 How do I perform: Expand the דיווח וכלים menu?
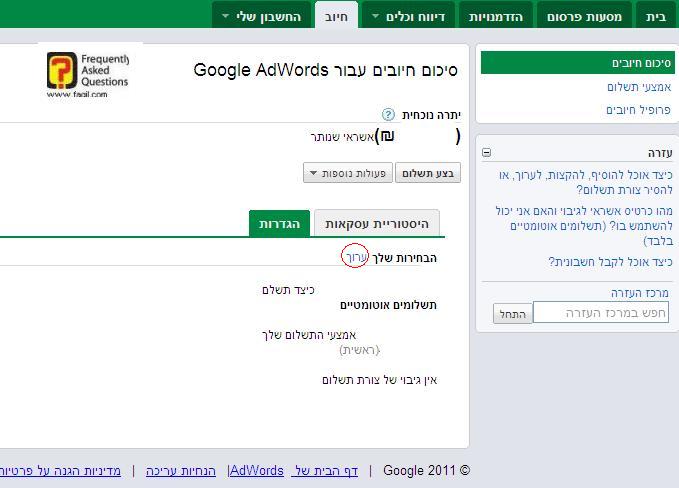tap(408, 16)
